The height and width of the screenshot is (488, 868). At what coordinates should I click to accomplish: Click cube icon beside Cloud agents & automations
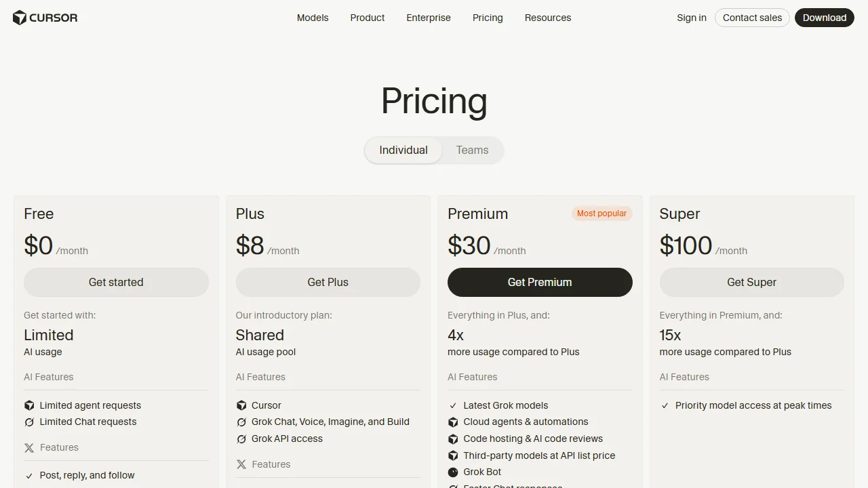pos(453,422)
